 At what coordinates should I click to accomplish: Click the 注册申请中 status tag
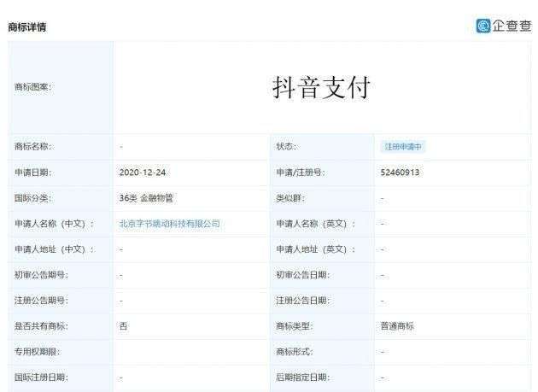pos(403,147)
